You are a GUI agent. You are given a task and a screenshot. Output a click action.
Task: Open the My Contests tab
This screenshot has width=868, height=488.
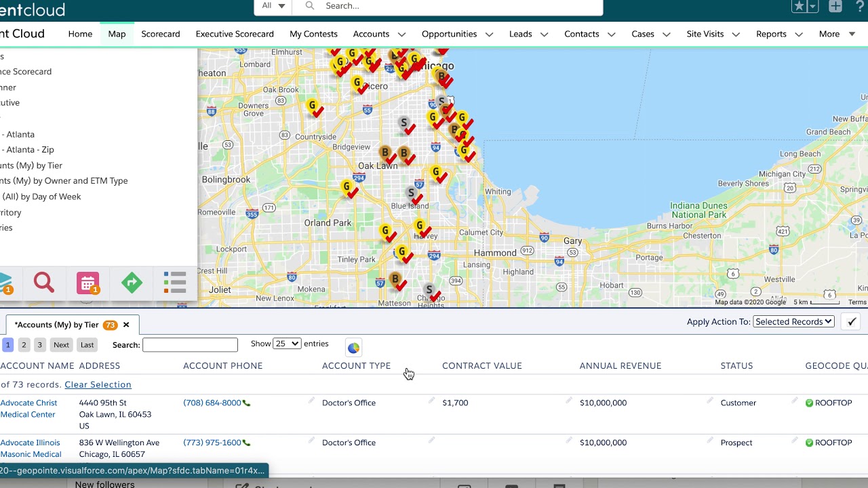[x=313, y=34]
